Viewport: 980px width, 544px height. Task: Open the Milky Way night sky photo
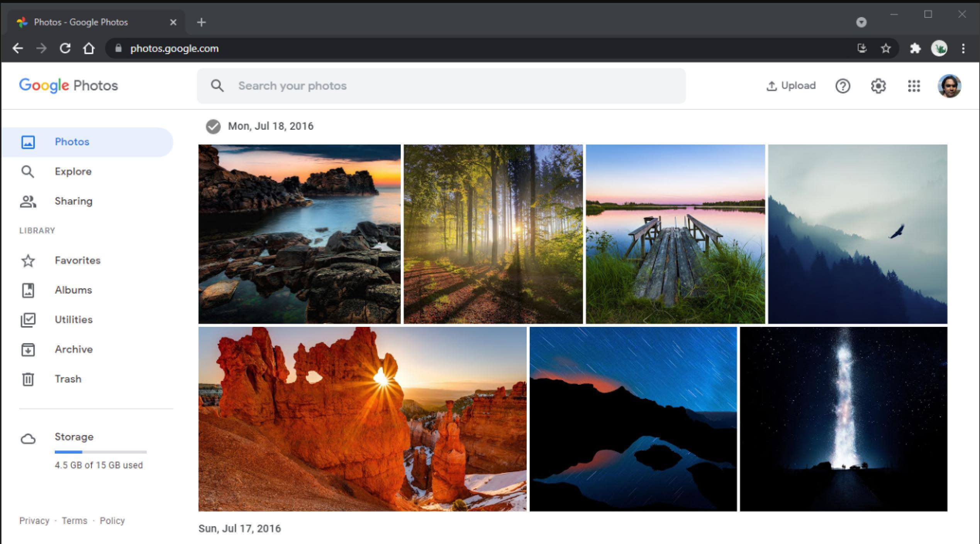pos(844,419)
